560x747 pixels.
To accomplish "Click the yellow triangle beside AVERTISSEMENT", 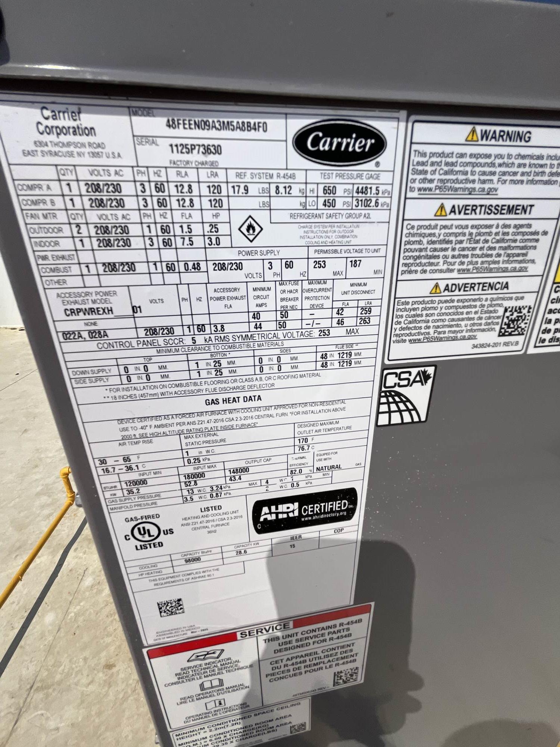I will [441, 210].
